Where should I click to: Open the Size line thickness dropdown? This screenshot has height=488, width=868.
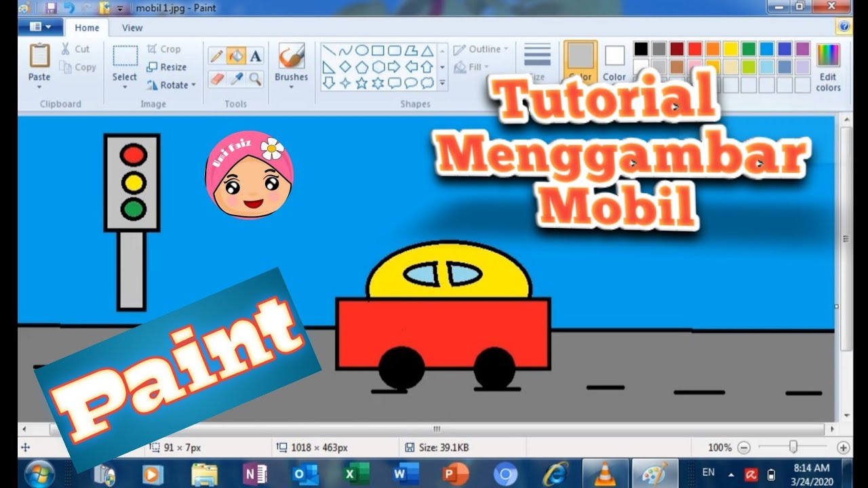(x=537, y=62)
